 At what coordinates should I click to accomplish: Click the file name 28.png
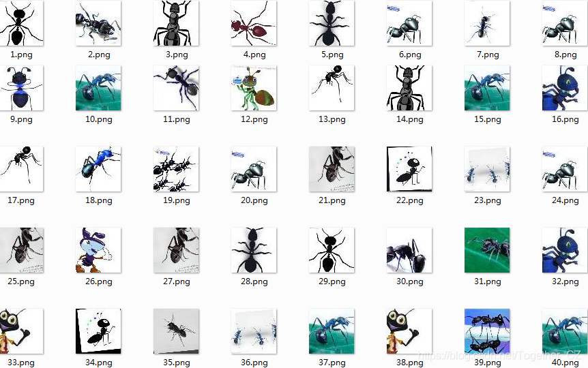(254, 281)
